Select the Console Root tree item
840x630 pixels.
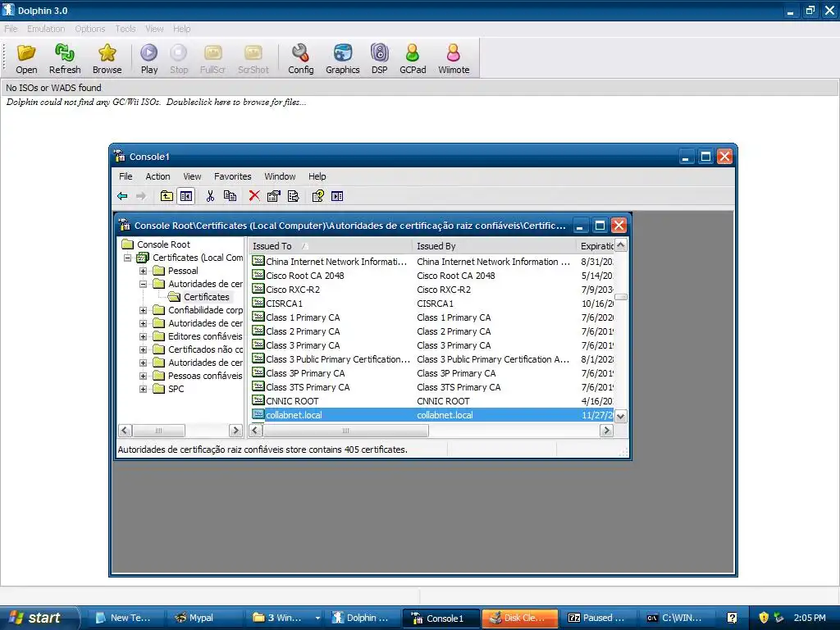(x=163, y=244)
